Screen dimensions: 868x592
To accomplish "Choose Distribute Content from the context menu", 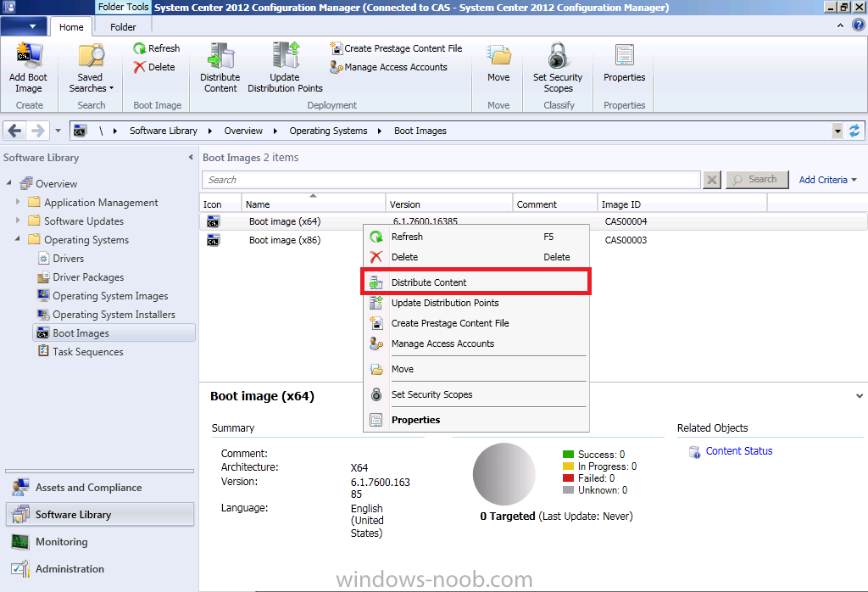I will click(x=476, y=282).
